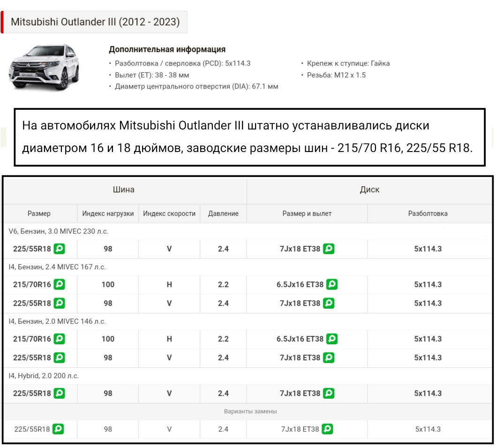Click speed index V under I4 Hybrid 2.0
Viewport: 496px width, 448px height.
(169, 393)
